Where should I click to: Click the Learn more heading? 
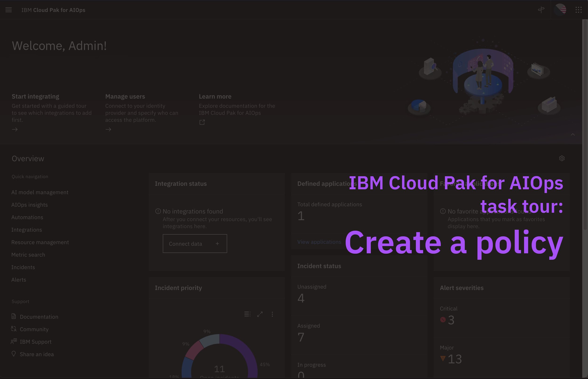point(215,97)
